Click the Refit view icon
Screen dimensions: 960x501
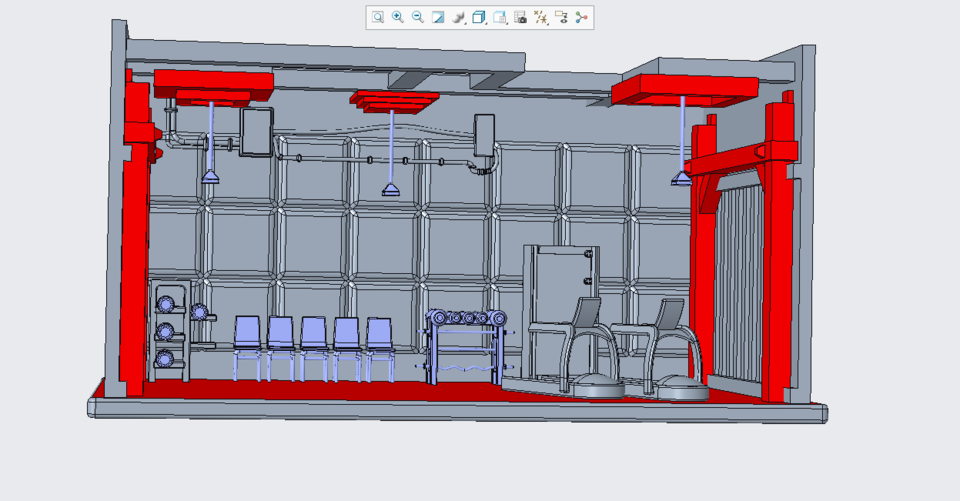(378, 17)
